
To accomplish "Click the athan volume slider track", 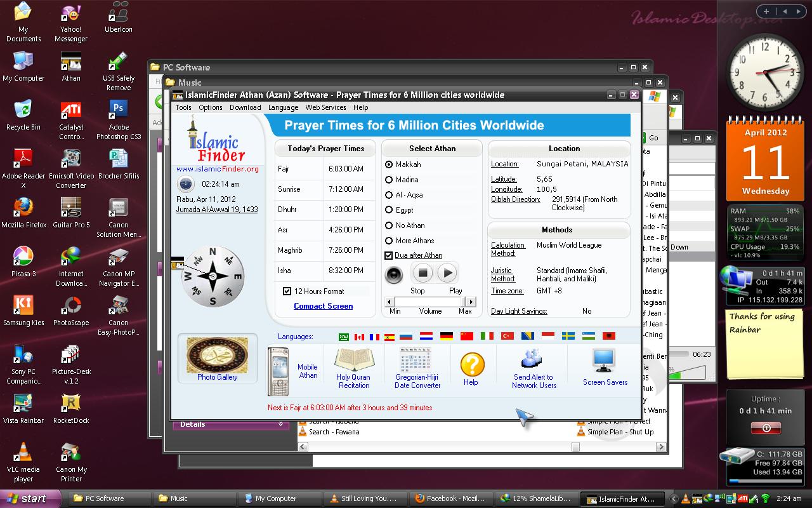I will tap(430, 302).
